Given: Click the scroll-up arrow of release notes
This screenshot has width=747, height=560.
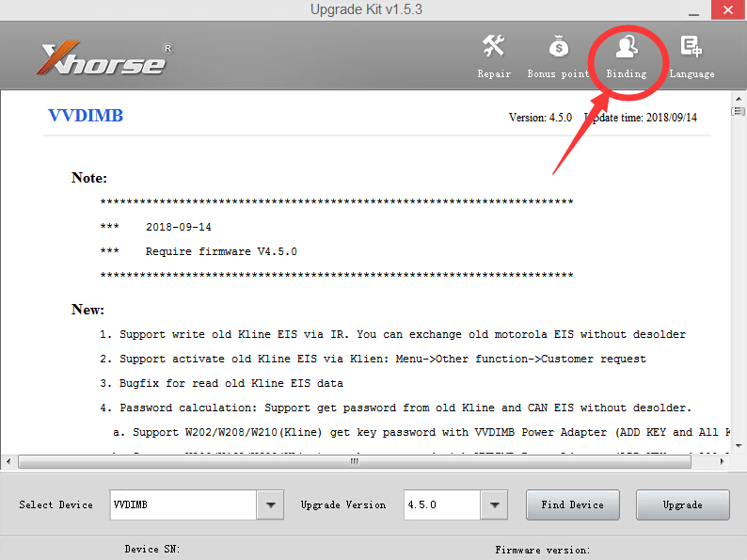Looking at the screenshot, I should coord(739,99).
